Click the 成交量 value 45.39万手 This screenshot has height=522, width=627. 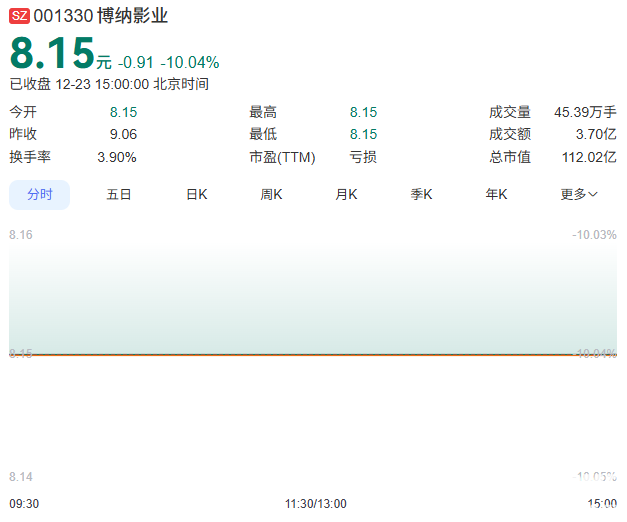coord(585,112)
